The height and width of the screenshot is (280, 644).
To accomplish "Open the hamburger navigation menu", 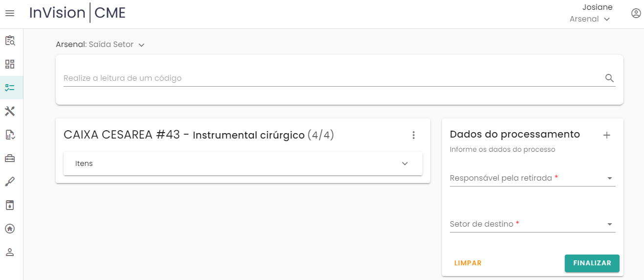I will pos(10,13).
